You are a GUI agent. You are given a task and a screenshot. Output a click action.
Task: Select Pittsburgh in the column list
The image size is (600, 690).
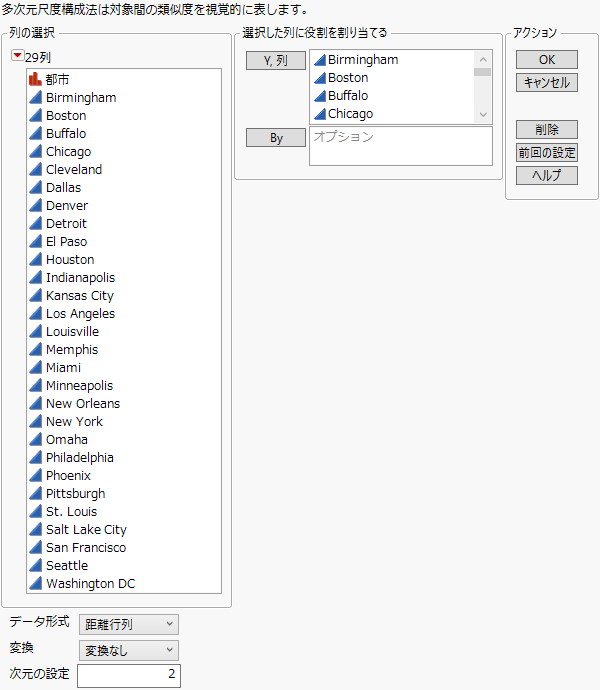pyautogui.click(x=76, y=494)
